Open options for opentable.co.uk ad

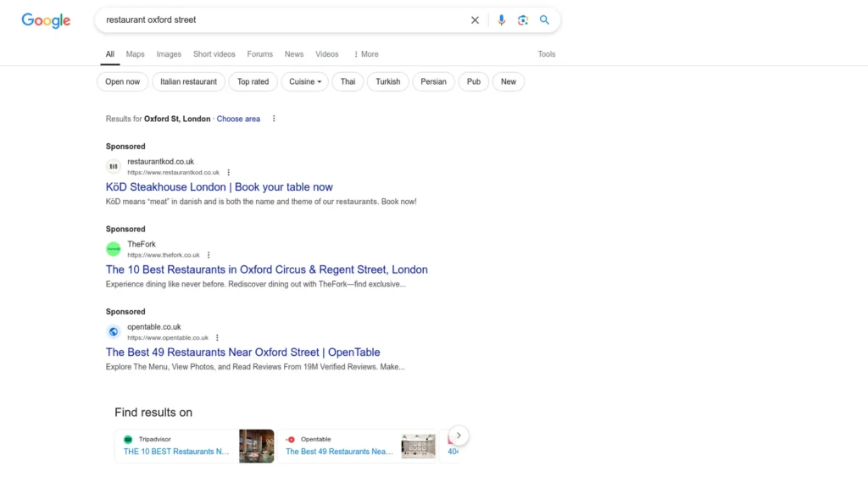pos(217,337)
